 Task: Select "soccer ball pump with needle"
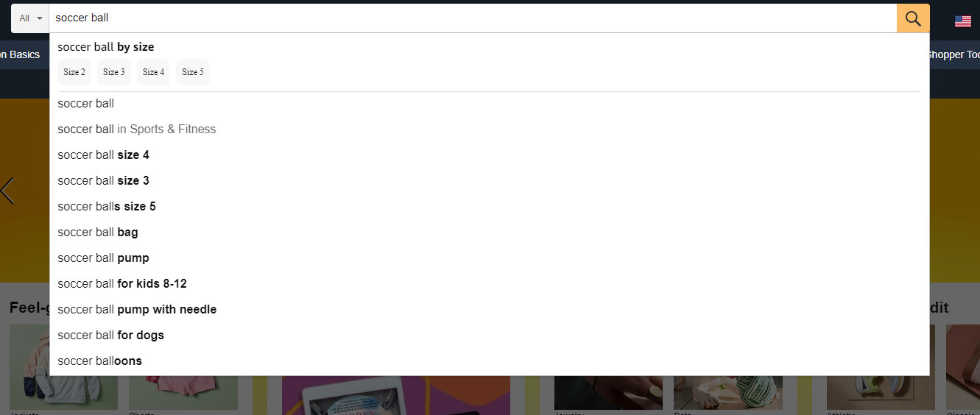pyautogui.click(x=490, y=310)
